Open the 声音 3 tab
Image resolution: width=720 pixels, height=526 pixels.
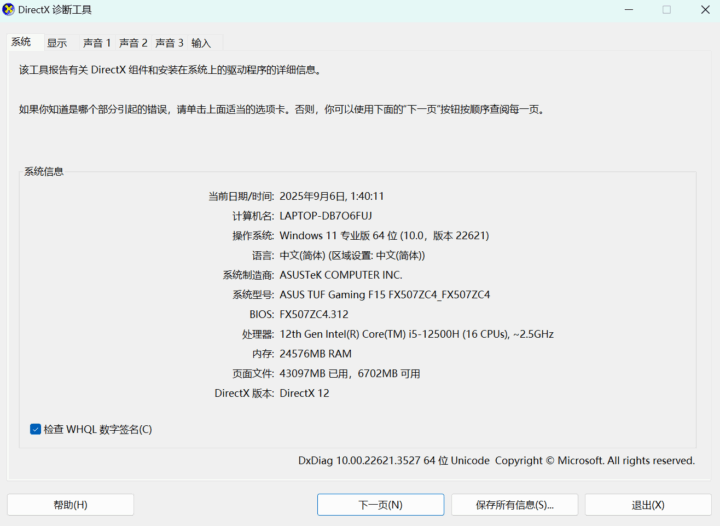[x=169, y=43]
